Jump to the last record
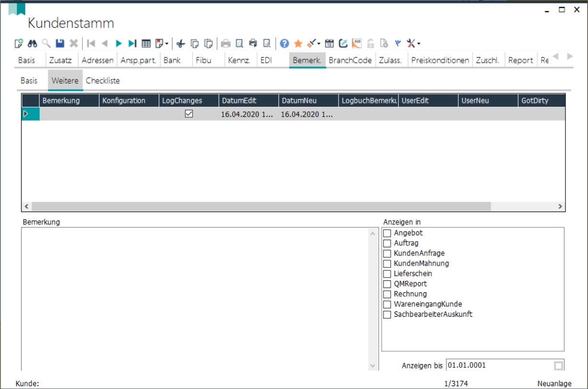Viewport: 588px width, 389px height. [x=133, y=44]
